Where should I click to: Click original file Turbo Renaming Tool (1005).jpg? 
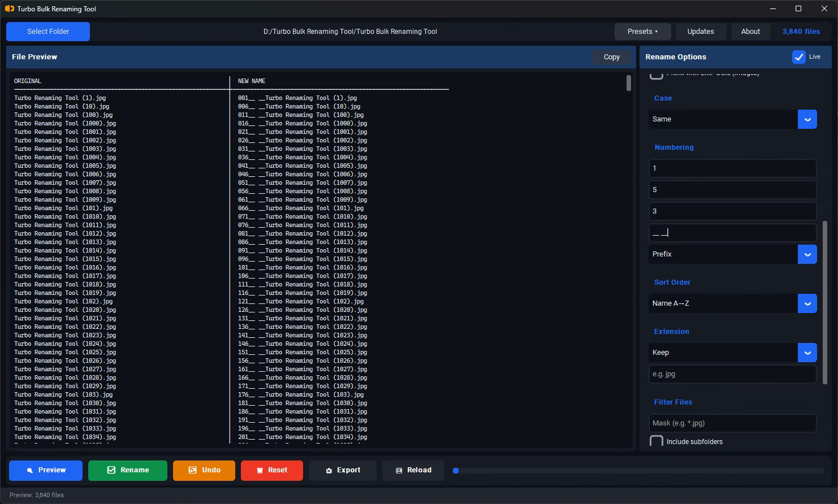pos(65,166)
